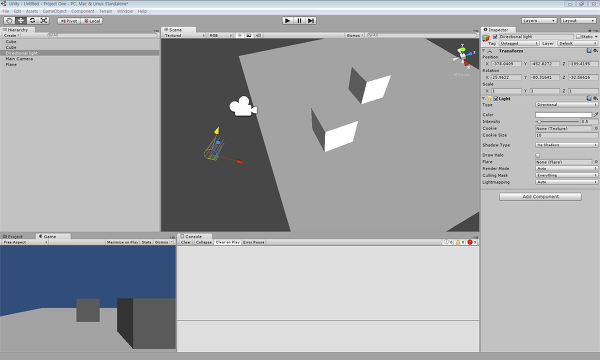Open the Tag dropdown showing Untagged

tap(519, 43)
